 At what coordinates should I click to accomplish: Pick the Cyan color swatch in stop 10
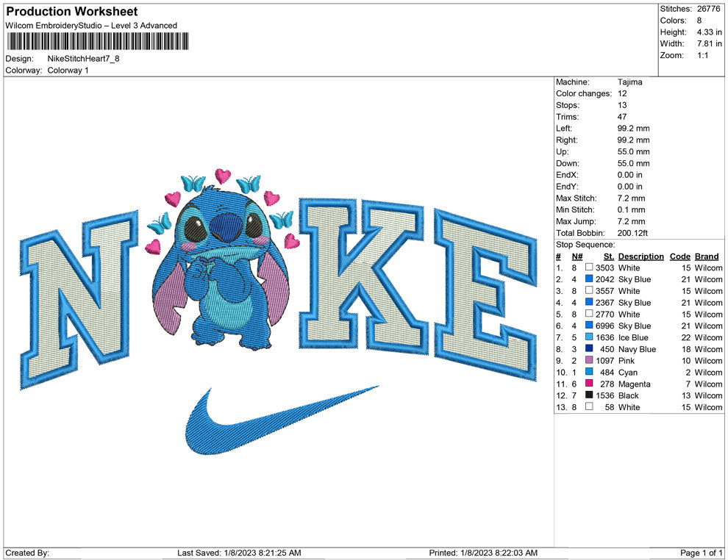(x=589, y=372)
